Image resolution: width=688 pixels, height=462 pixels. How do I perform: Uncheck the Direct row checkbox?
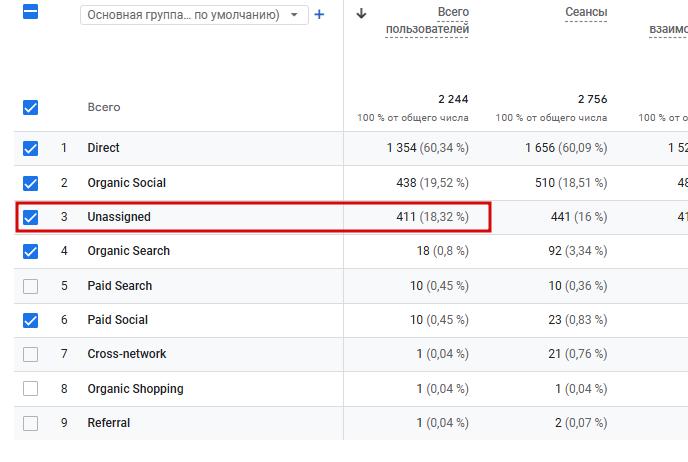click(30, 148)
